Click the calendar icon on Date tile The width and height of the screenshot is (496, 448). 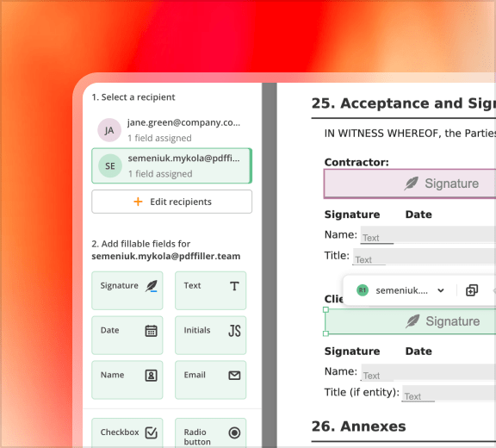pyautogui.click(x=152, y=331)
